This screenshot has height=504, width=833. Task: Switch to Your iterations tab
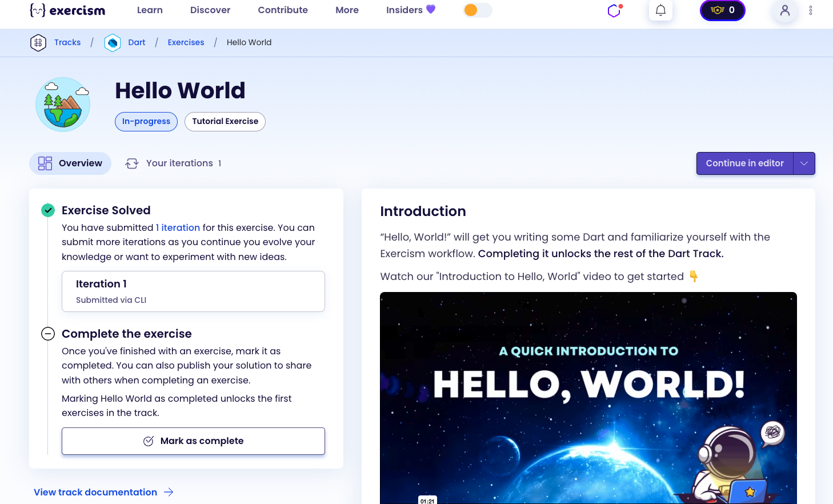pos(173,163)
